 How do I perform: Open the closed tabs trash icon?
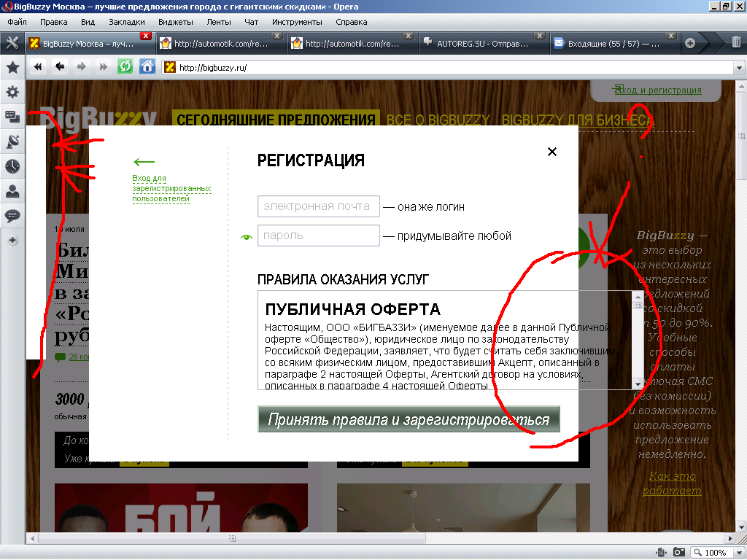pyautogui.click(x=736, y=42)
